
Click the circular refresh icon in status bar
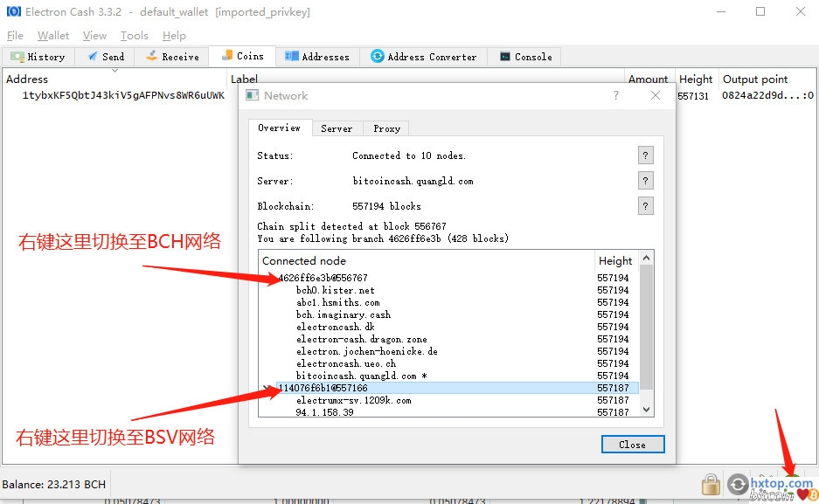coord(739,484)
